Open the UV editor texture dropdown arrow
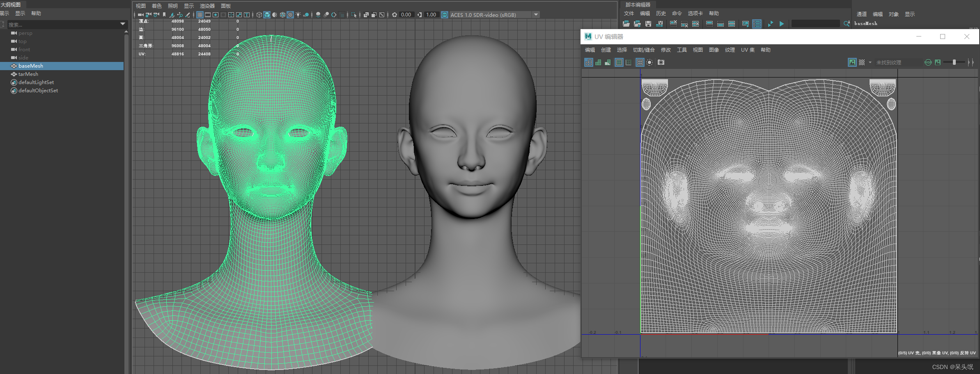 870,62
